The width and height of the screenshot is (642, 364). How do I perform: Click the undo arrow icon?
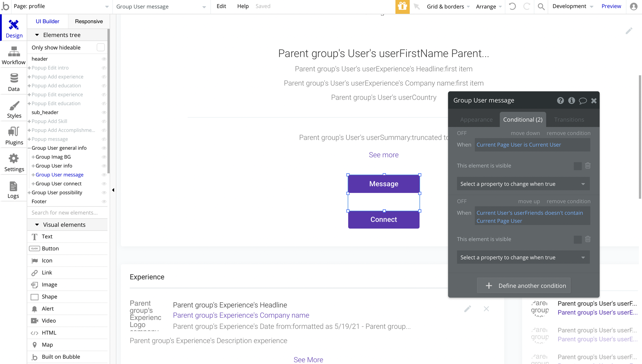512,7
